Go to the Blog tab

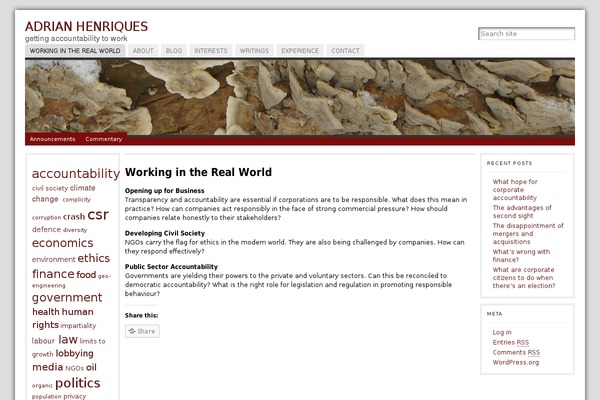pyautogui.click(x=174, y=51)
